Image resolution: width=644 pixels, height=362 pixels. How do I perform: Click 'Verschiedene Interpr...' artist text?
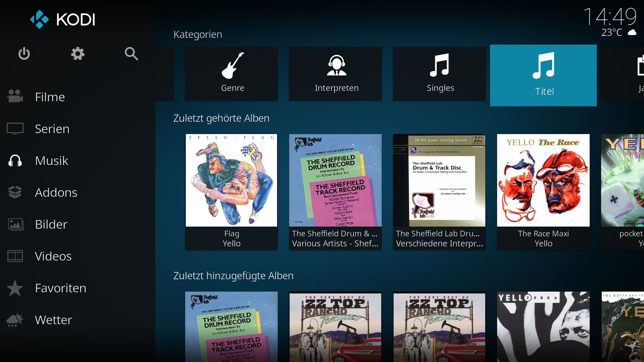(439, 243)
